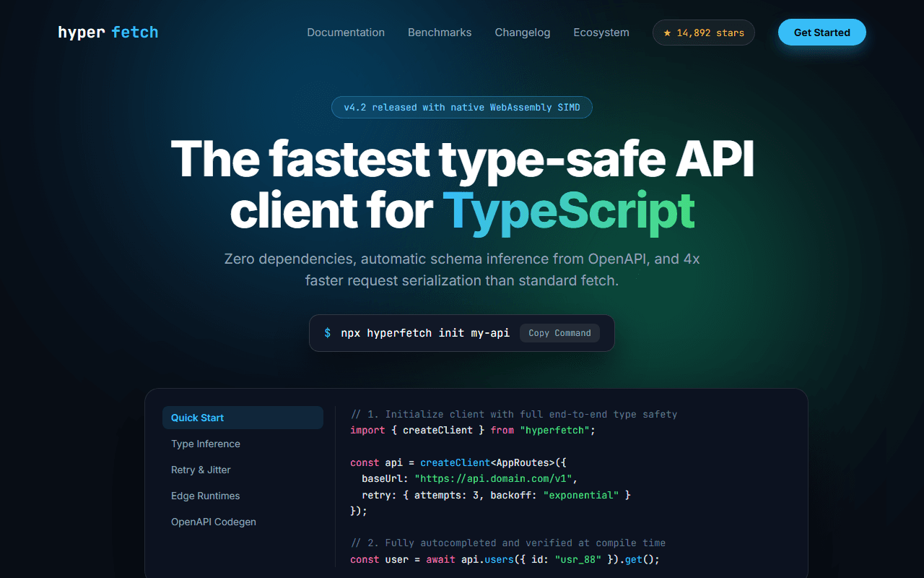The width and height of the screenshot is (924, 578).
Task: Click the Copy Command button
Action: (559, 333)
